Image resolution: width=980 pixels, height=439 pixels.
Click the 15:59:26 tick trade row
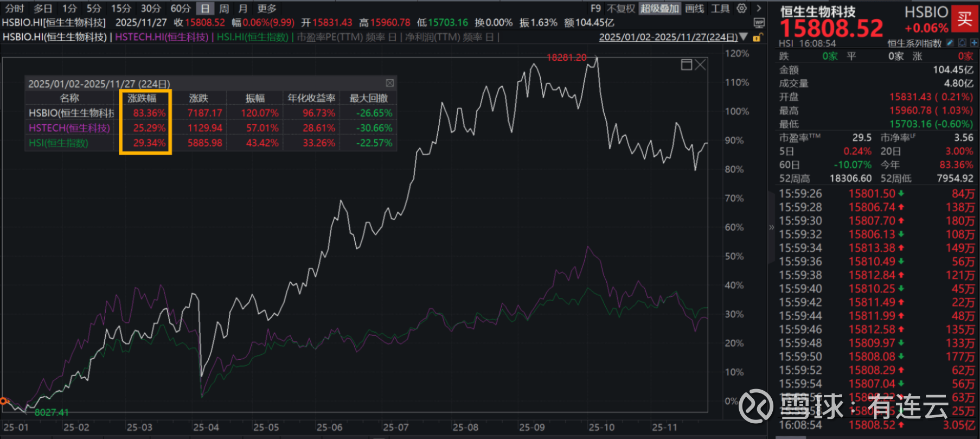pos(876,194)
